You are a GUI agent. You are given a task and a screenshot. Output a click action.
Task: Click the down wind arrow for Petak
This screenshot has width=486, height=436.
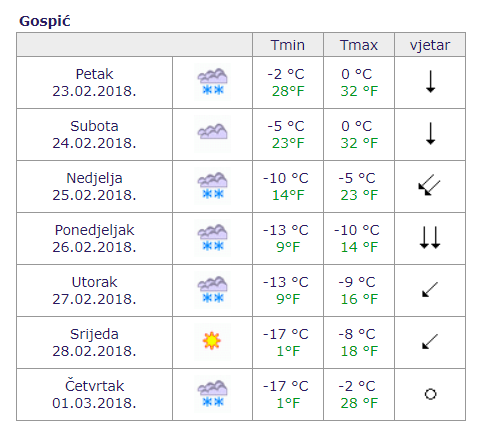(431, 82)
